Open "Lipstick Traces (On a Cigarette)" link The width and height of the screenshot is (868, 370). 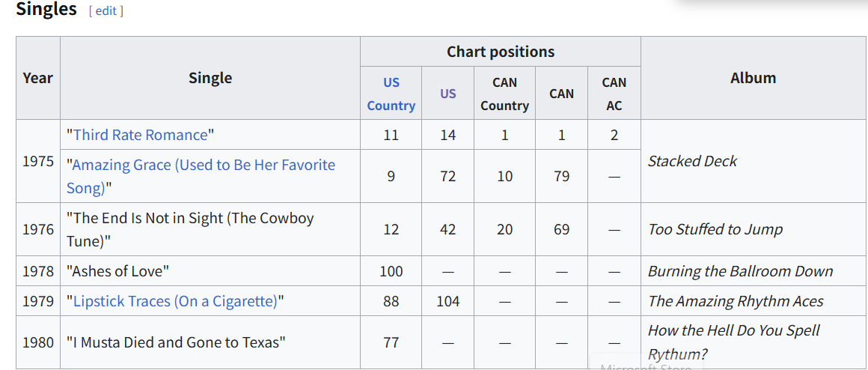click(175, 301)
